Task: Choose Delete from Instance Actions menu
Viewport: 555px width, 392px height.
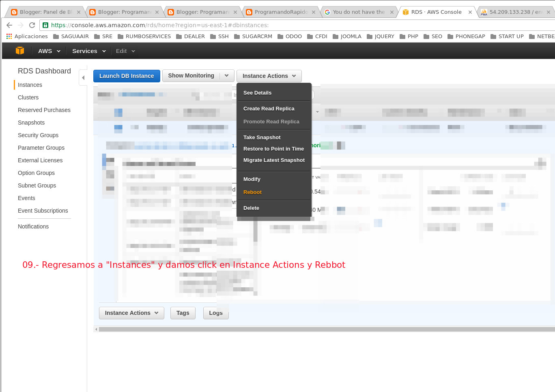Action: 251,208
